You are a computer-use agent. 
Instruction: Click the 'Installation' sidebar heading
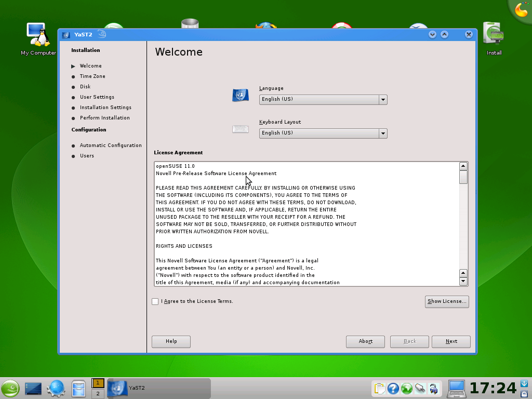(86, 50)
